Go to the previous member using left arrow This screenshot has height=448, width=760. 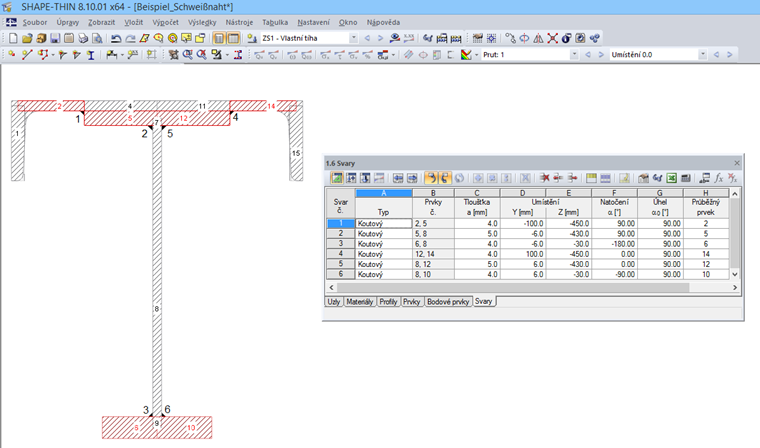[588, 55]
